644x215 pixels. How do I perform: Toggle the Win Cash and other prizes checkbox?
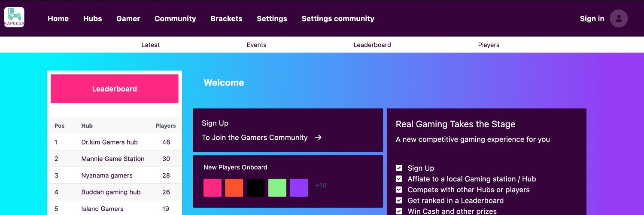tap(399, 211)
